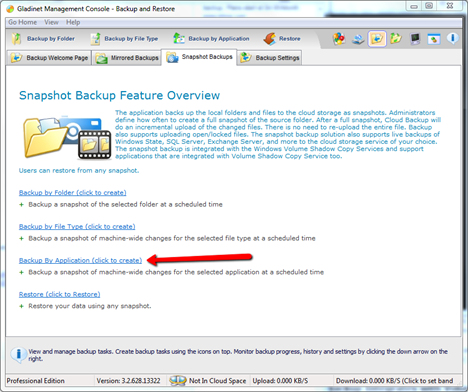468x392 pixels.
Task: Click the cloud drive icon in top-right toolbar
Action: (x=358, y=39)
